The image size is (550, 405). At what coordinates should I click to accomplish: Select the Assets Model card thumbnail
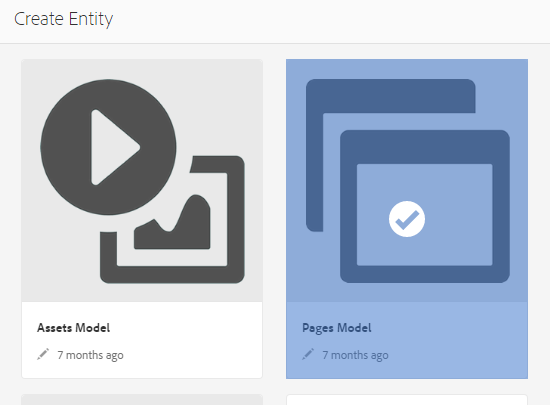coord(142,181)
